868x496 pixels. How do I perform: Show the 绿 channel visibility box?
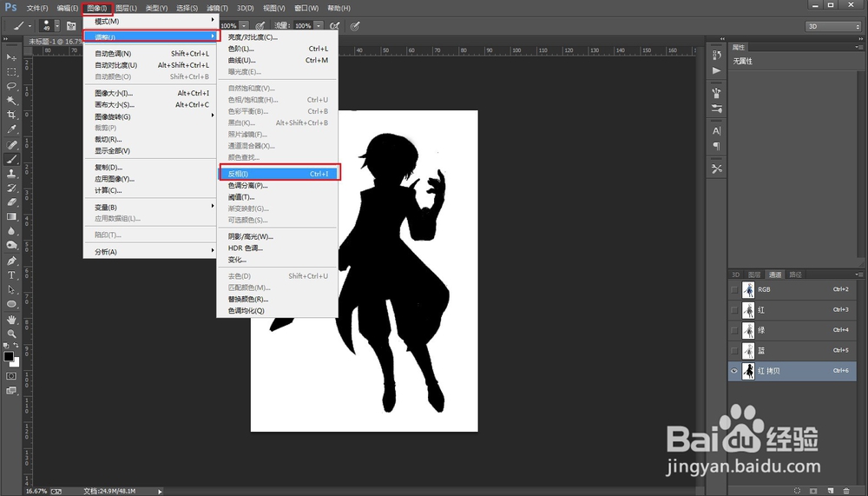734,330
